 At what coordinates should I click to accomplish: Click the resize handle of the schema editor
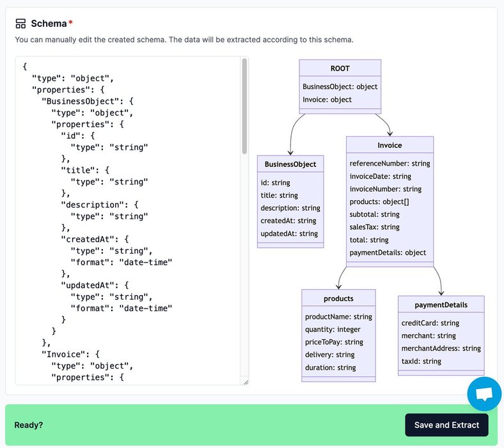(245, 381)
